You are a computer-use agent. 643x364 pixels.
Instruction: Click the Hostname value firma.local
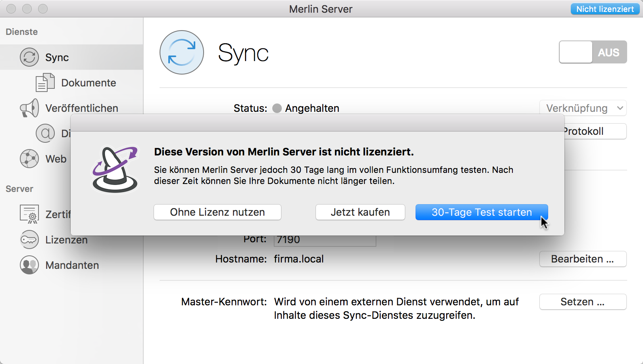299,259
